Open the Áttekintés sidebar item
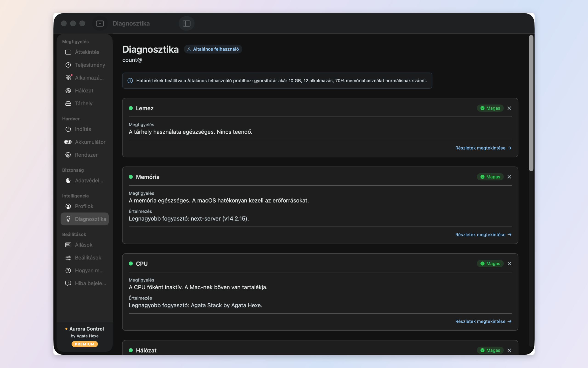The width and height of the screenshot is (588, 368). pos(85,52)
